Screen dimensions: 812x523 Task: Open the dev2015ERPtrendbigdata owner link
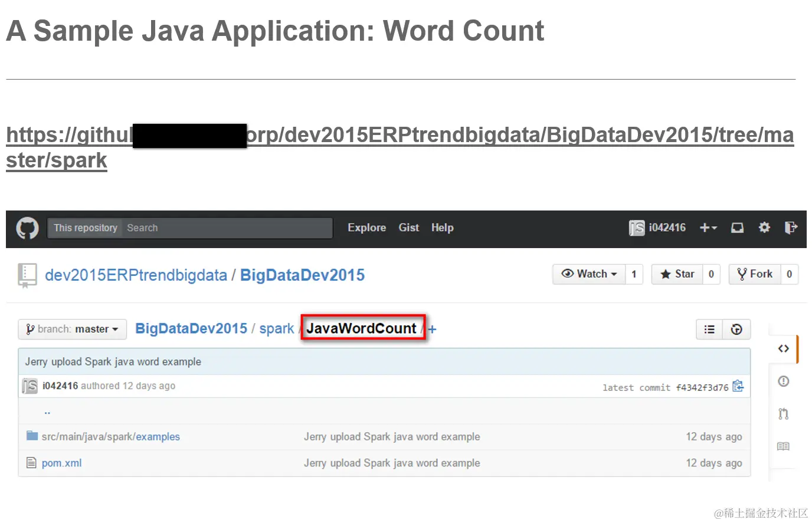(x=136, y=275)
